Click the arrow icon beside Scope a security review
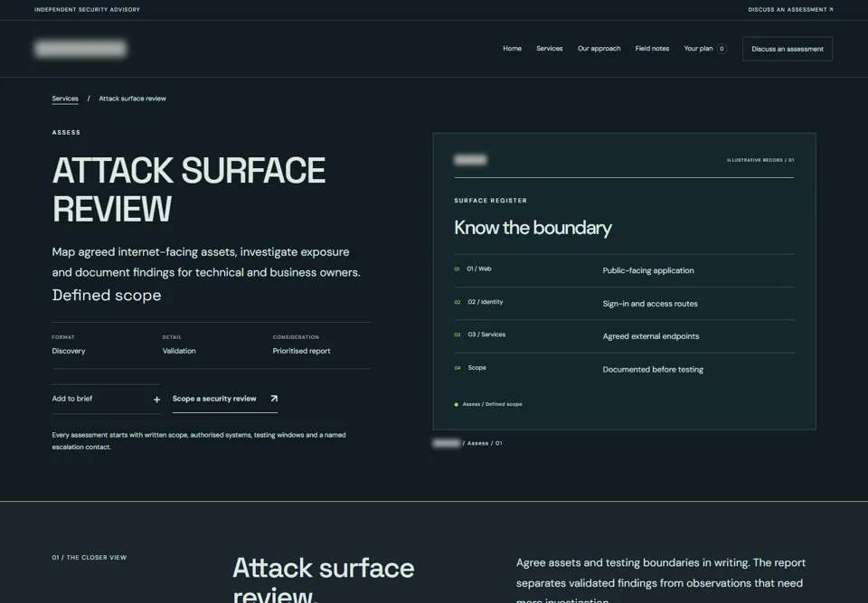Viewport: 868px width, 603px height. click(x=274, y=399)
